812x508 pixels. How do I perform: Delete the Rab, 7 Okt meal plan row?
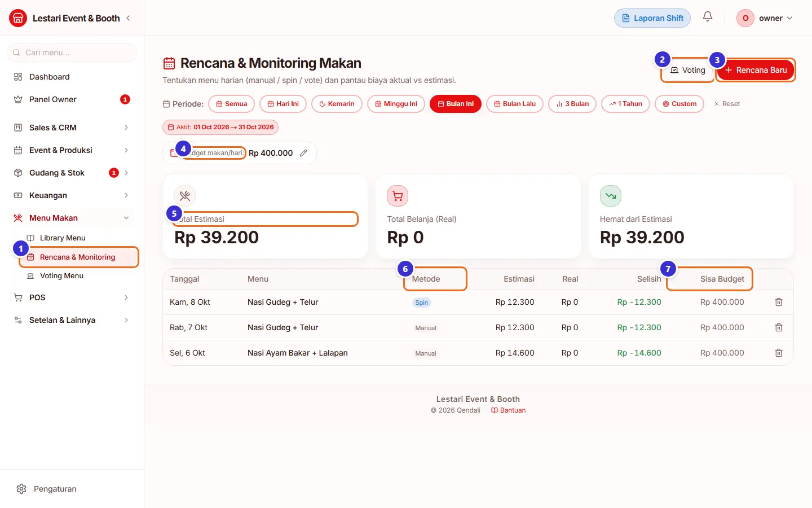tap(779, 327)
